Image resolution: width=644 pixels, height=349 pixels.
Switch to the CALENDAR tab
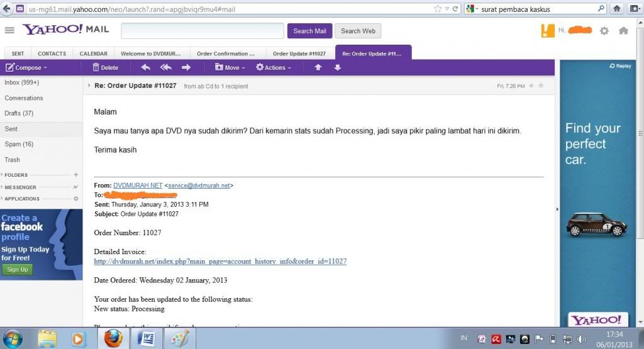pos(93,54)
